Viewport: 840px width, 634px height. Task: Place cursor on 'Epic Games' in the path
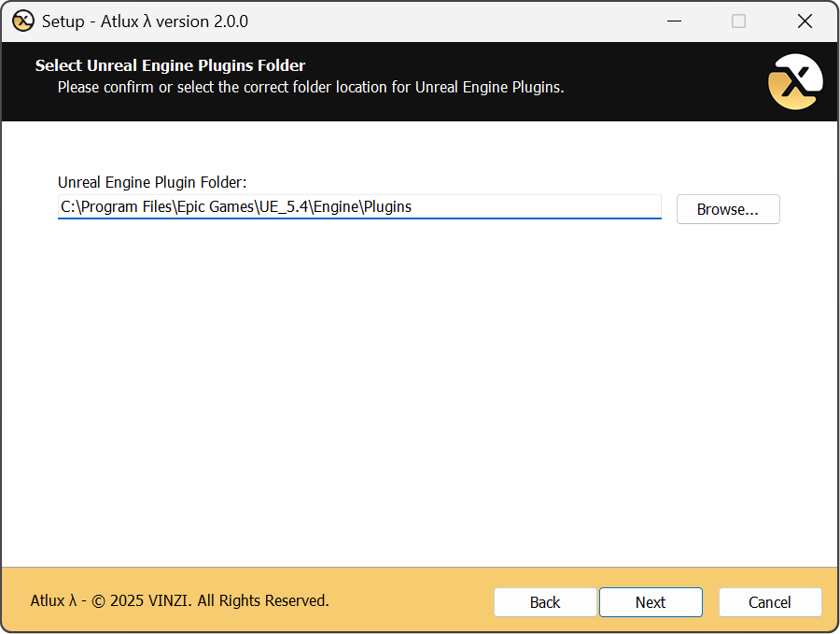217,207
